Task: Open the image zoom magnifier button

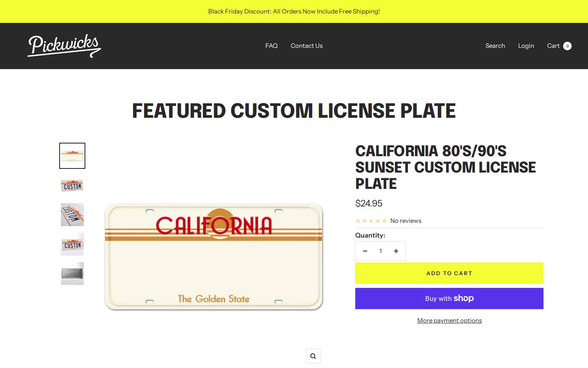Action: tap(313, 356)
